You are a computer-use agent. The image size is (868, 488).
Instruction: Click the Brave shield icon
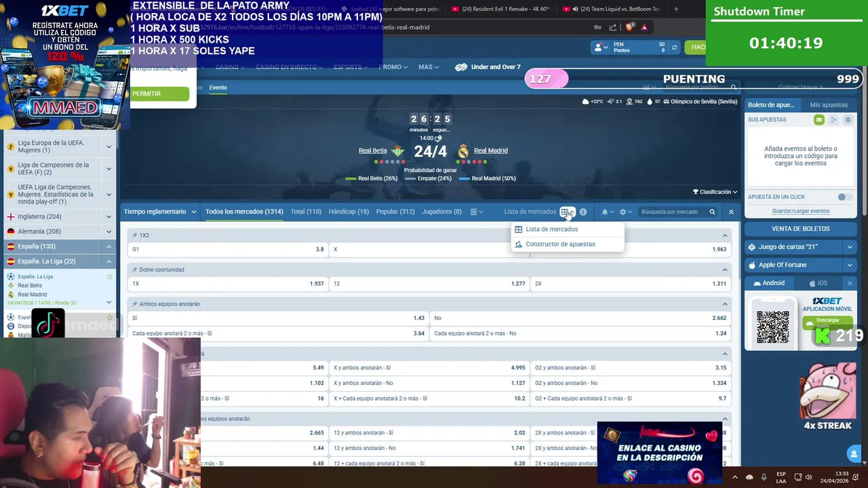point(629,28)
